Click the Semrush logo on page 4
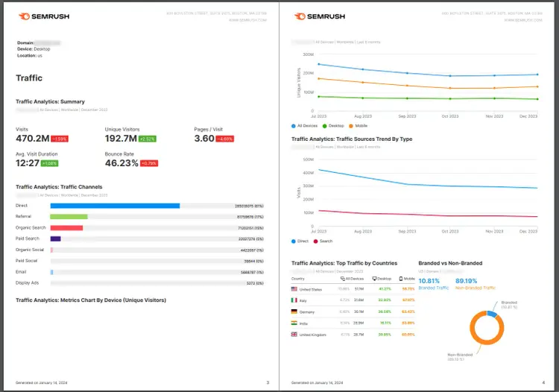Viewport: 559px width, 392px height. [x=320, y=16]
